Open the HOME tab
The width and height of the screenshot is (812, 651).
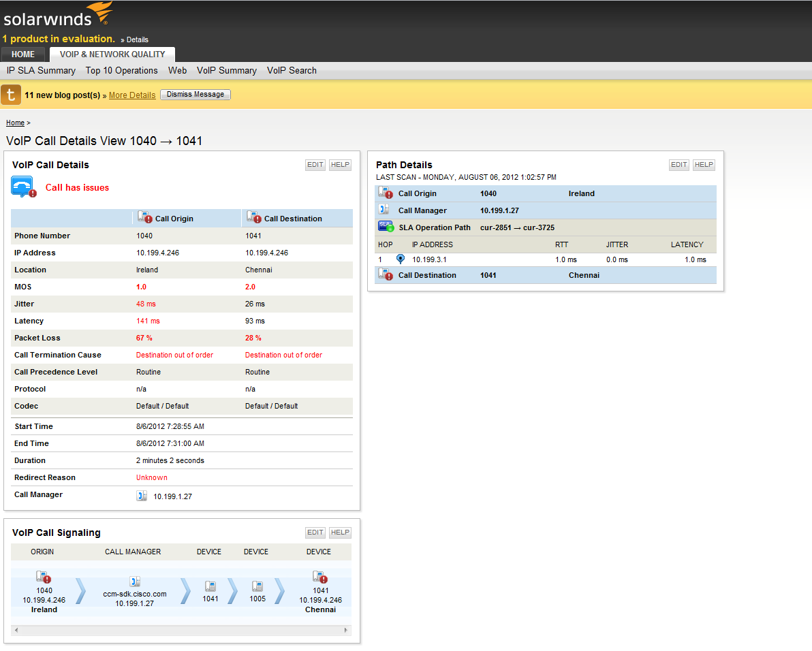(x=23, y=54)
